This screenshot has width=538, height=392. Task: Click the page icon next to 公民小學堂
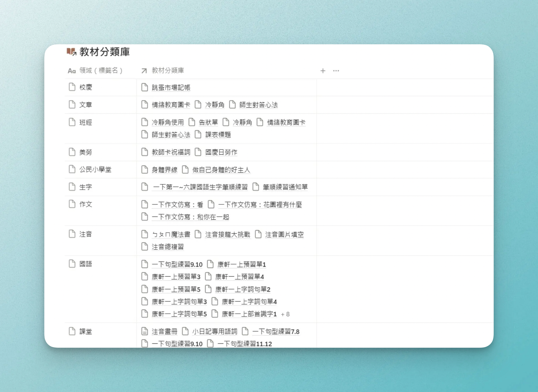tap(72, 170)
